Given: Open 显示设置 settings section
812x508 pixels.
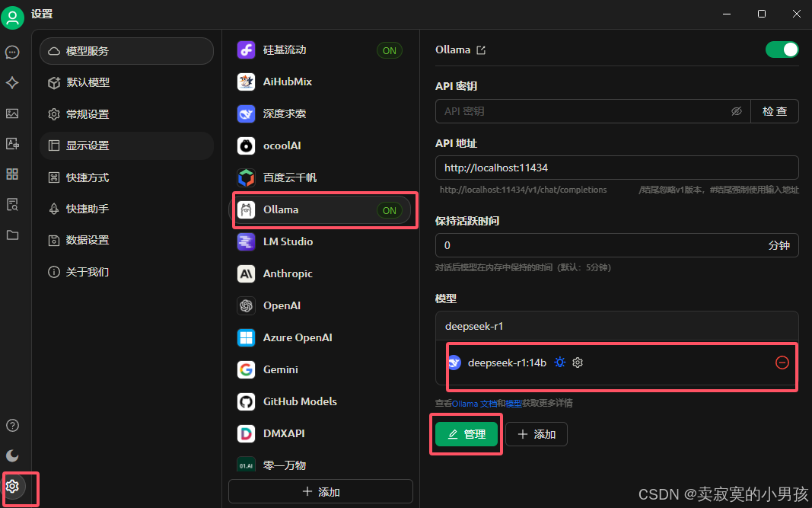Looking at the screenshot, I should click(126, 145).
